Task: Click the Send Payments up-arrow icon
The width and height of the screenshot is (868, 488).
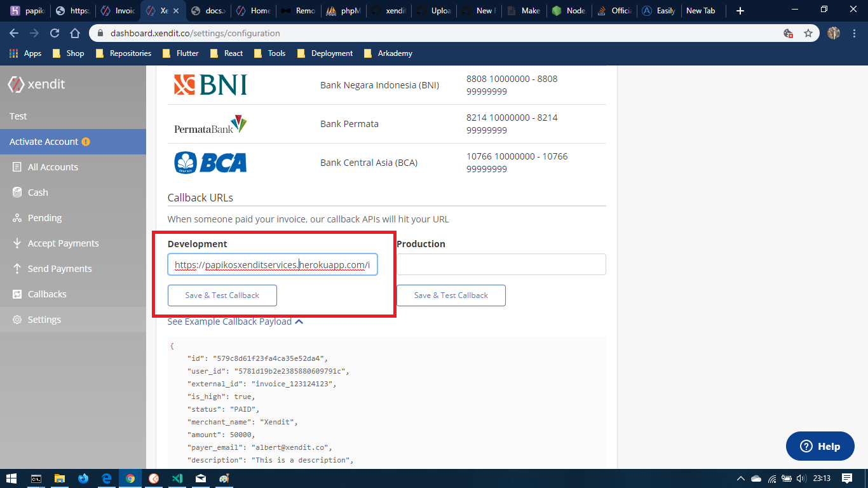Action: (17, 269)
